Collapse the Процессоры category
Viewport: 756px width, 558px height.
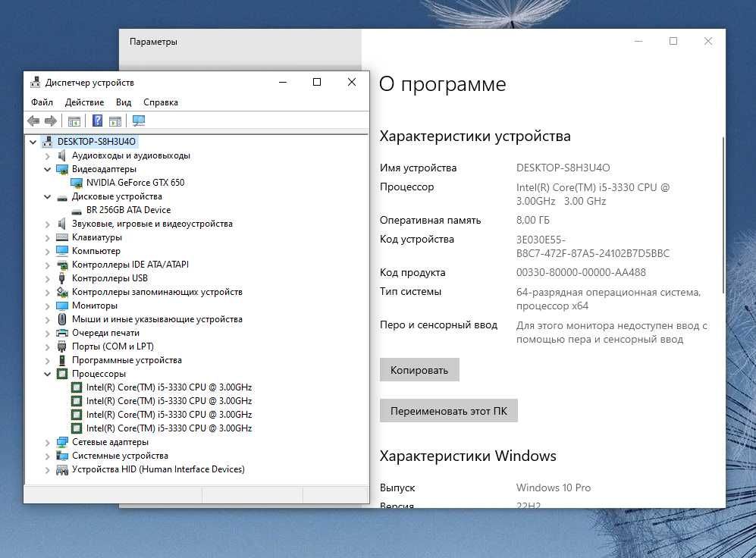47,374
